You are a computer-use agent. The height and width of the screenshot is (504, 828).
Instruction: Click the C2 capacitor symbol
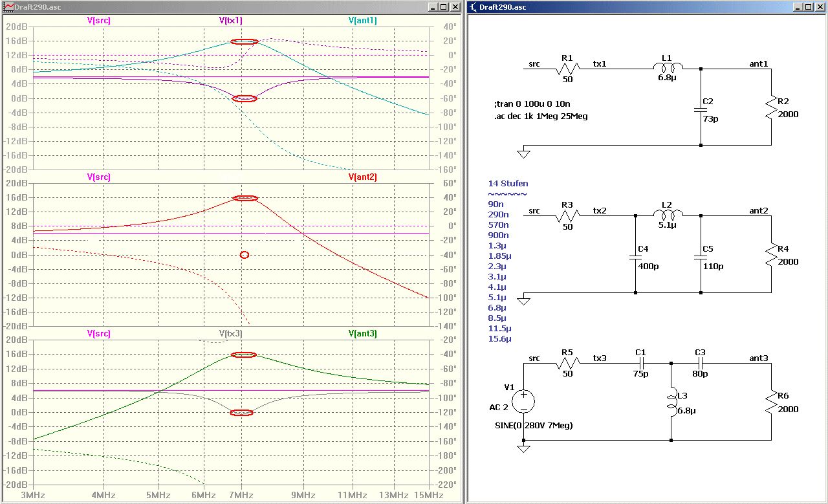tap(701, 111)
